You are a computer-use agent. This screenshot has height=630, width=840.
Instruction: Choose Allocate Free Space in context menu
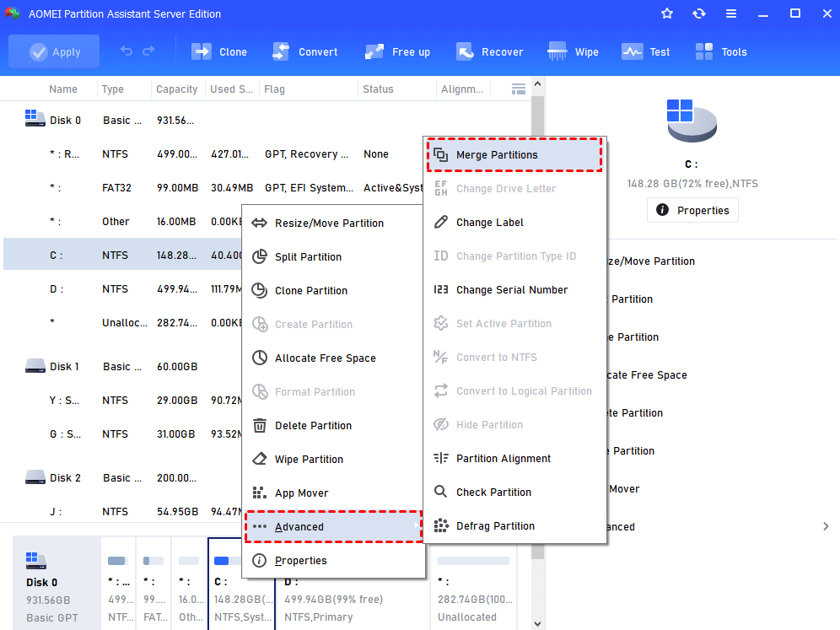tap(332, 358)
